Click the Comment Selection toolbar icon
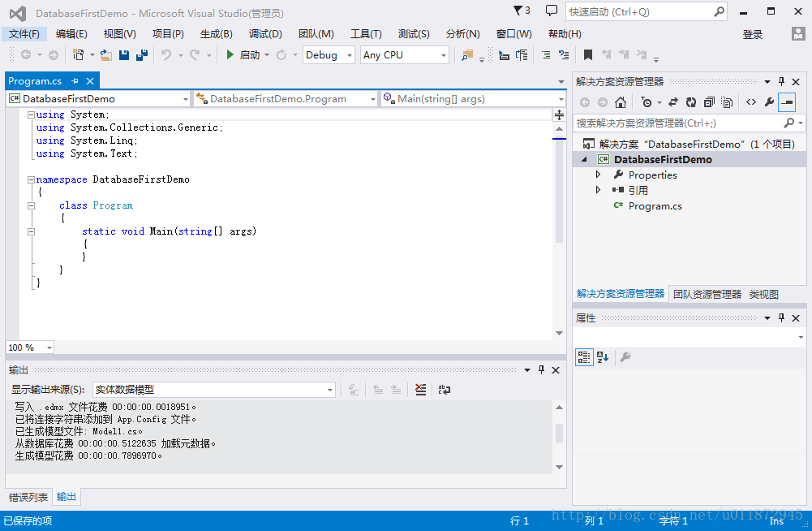812x531 pixels. [x=546, y=54]
